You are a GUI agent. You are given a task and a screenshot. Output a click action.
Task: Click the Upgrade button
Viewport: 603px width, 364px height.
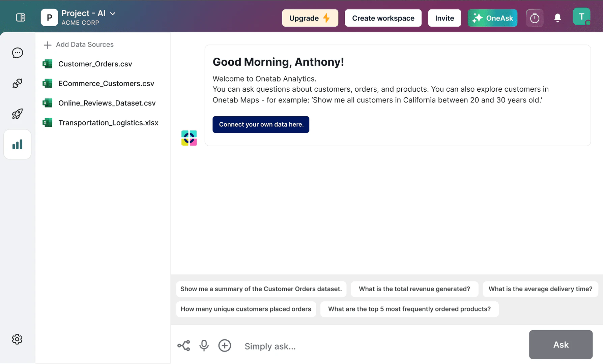coord(310,18)
